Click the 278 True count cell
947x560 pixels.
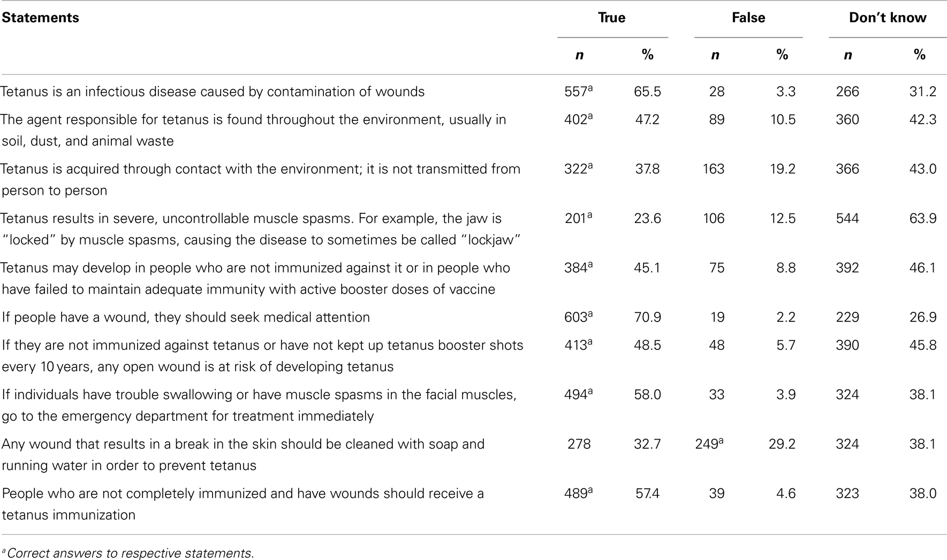pyautogui.click(x=579, y=444)
